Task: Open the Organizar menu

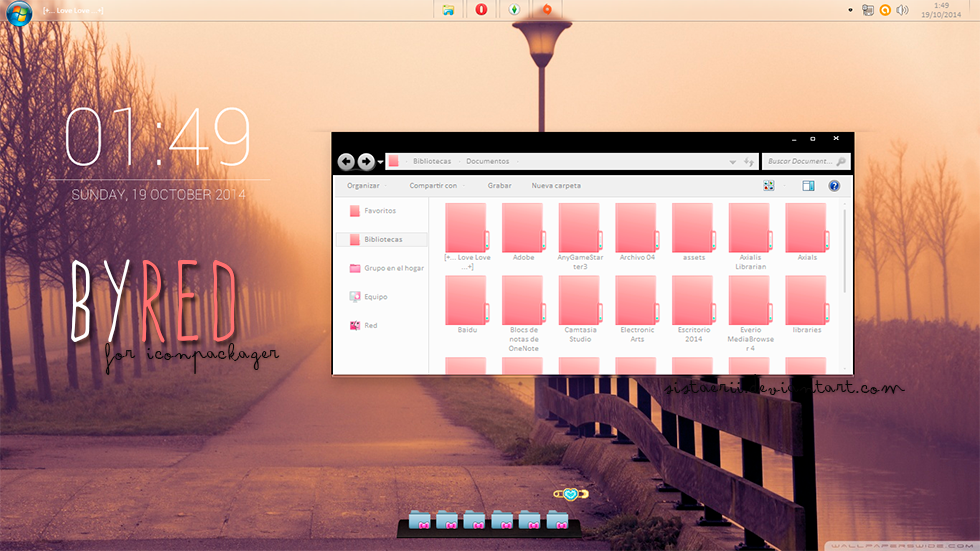Action: 363,186
